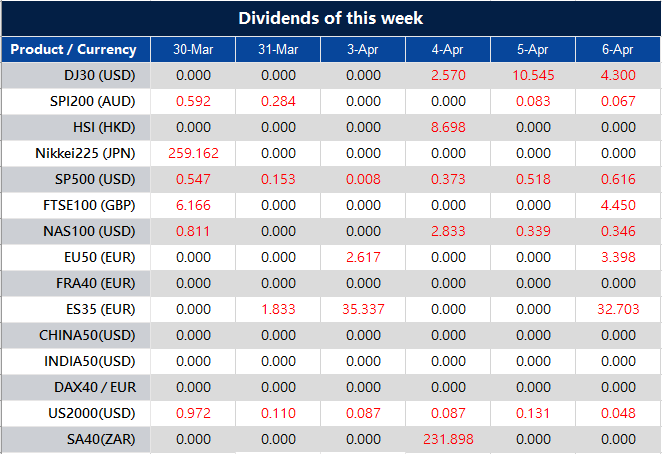Image resolution: width=662 pixels, height=454 pixels.
Task: Click the 32.703 value under 6-Apr
Action: (x=618, y=309)
